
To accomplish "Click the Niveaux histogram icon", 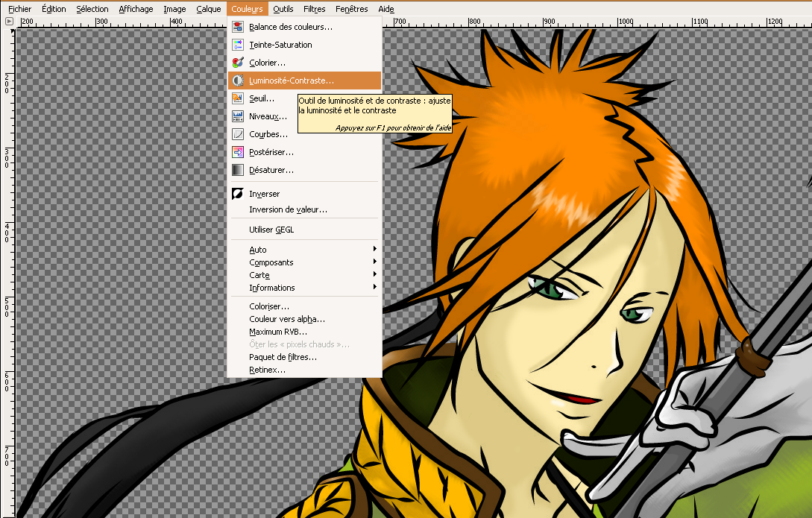I will (x=238, y=116).
